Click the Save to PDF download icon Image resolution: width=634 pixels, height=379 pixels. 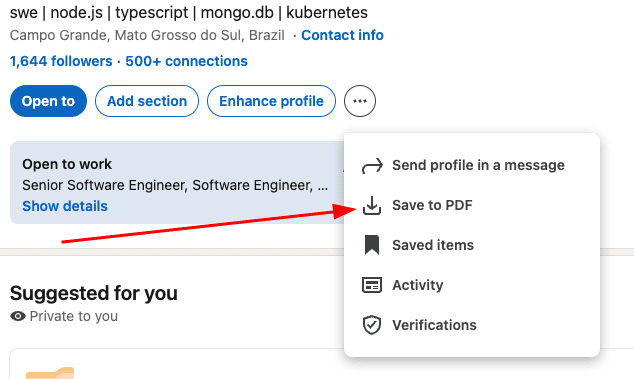click(x=372, y=205)
